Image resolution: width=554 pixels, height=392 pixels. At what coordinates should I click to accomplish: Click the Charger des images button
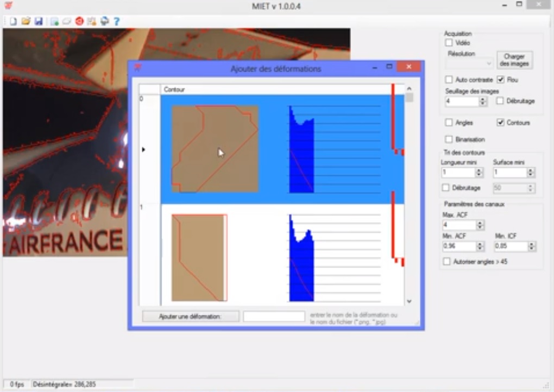(514, 60)
